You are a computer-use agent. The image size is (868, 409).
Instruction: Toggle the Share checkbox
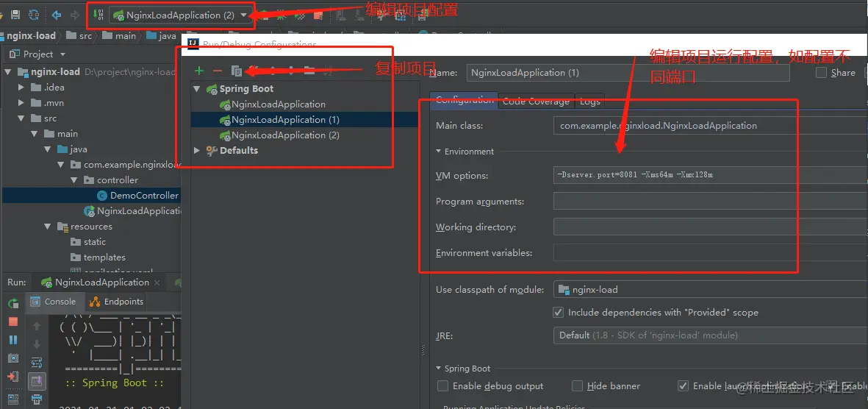[822, 73]
